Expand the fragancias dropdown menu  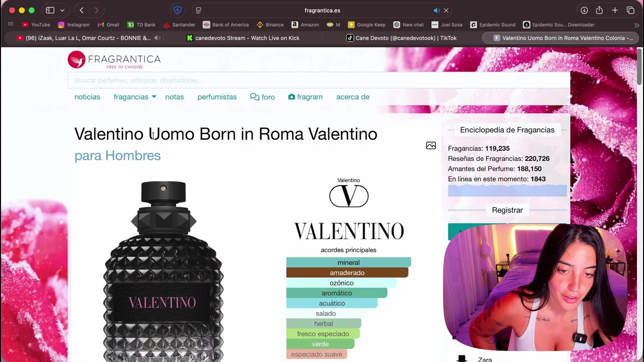point(135,97)
